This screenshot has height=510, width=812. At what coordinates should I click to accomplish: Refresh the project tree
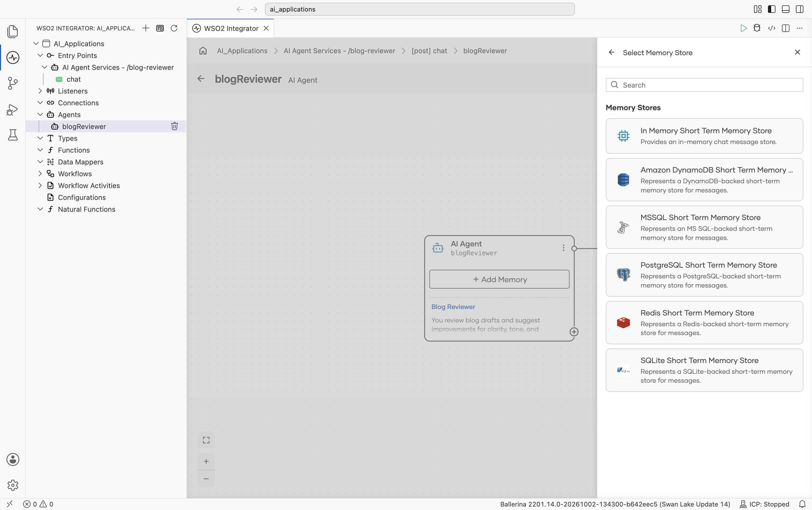click(x=174, y=28)
